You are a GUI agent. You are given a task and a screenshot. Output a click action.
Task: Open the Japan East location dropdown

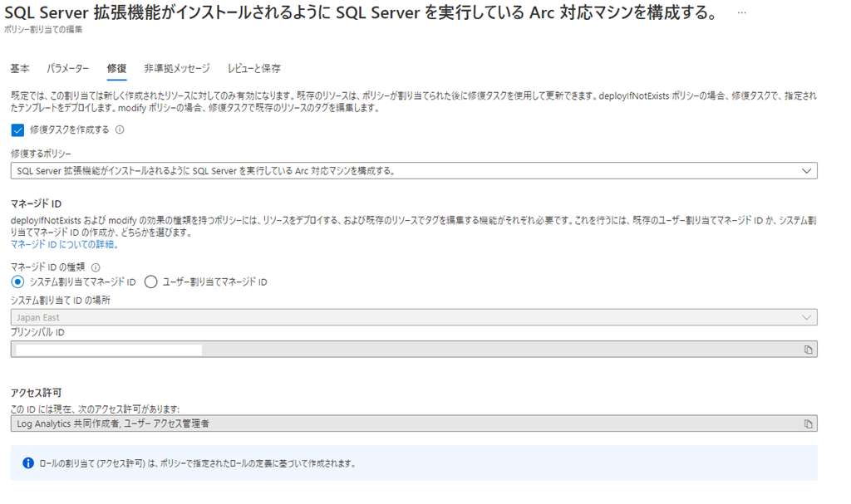tap(414, 317)
